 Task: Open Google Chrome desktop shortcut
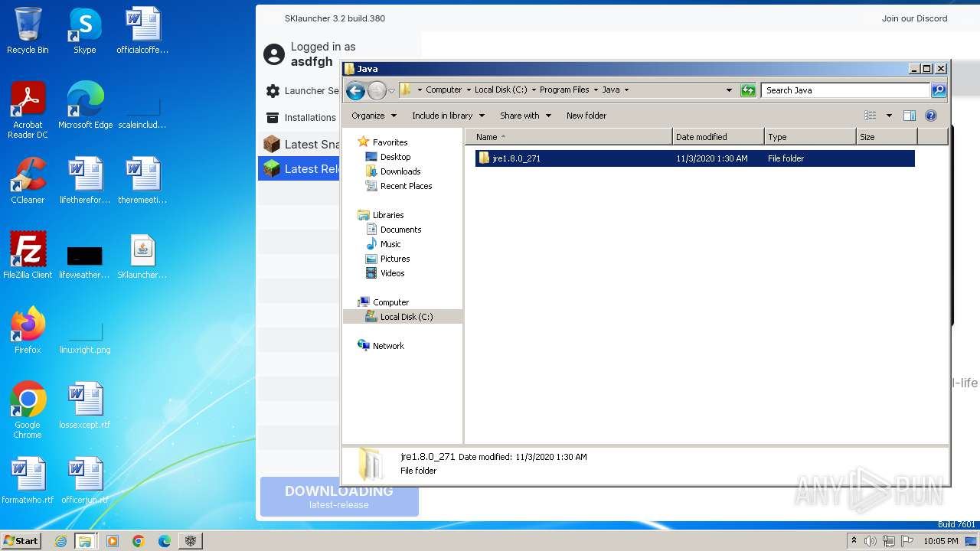28,410
